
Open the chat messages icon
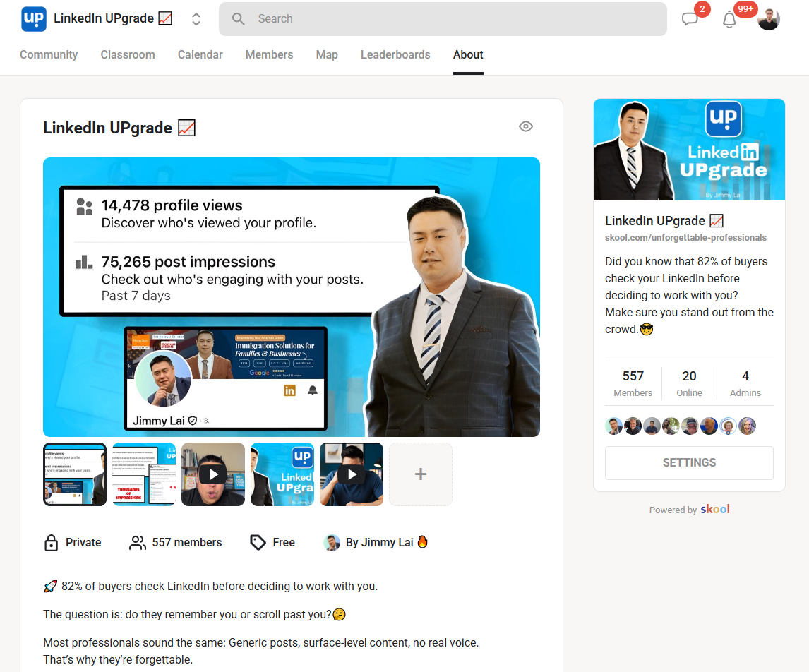(x=690, y=19)
